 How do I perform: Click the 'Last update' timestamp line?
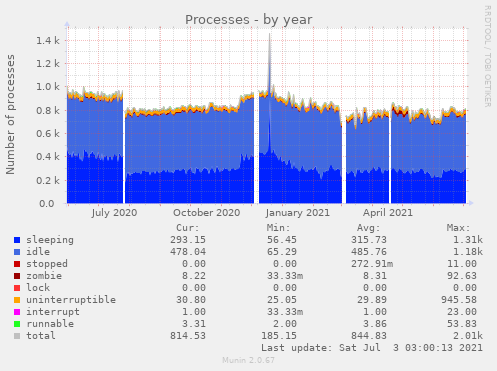point(372,348)
